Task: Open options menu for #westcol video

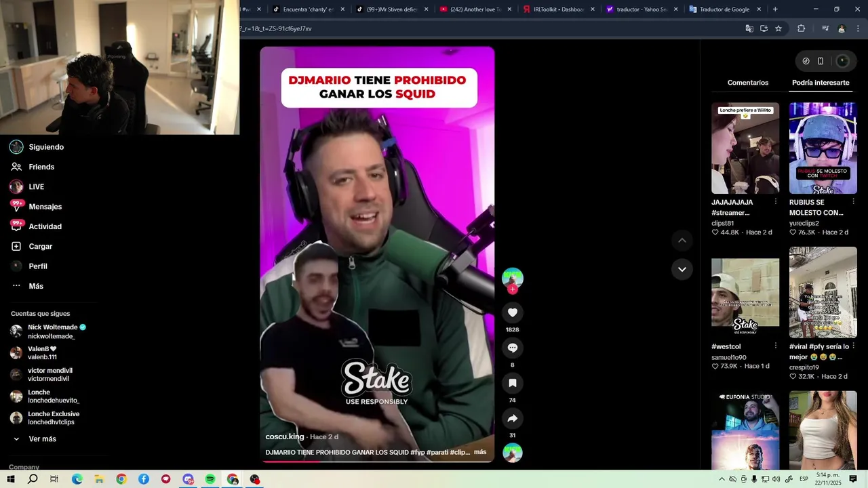Action: 776,346
